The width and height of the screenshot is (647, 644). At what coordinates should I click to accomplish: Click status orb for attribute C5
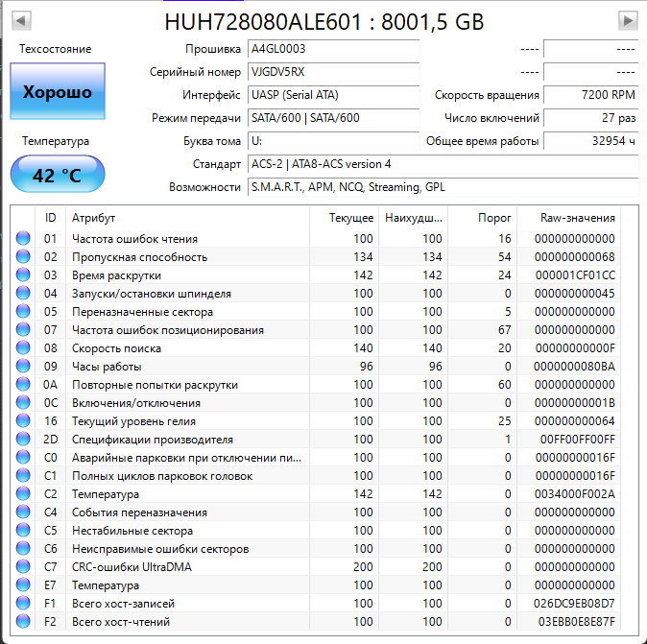23,530
